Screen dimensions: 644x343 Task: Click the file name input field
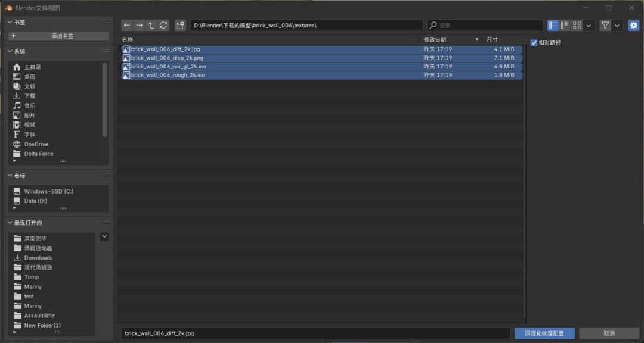pyautogui.click(x=315, y=333)
